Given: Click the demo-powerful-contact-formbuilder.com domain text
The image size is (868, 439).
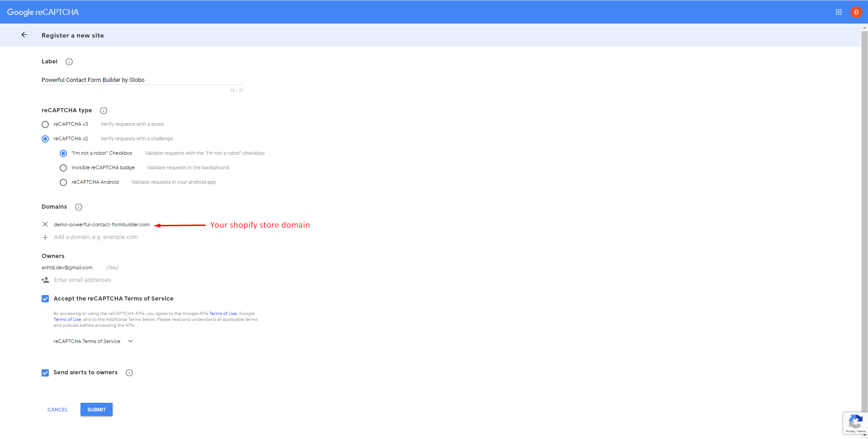Looking at the screenshot, I should pos(102,224).
